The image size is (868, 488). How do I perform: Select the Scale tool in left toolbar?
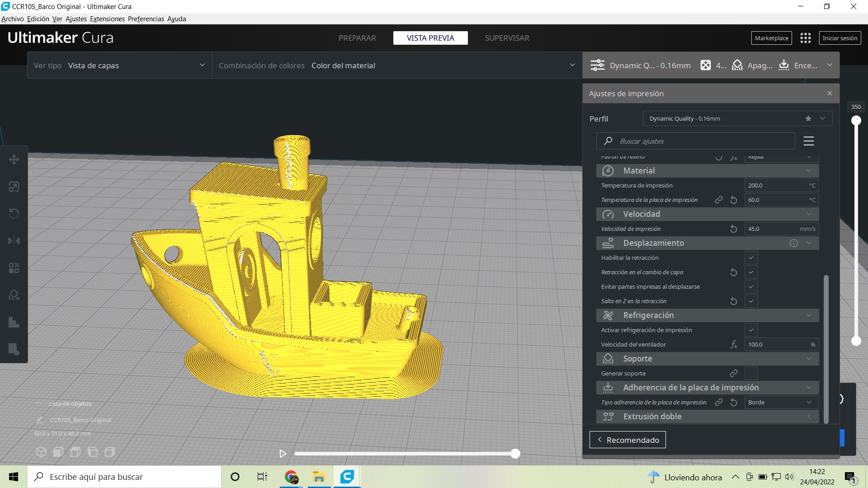14,187
